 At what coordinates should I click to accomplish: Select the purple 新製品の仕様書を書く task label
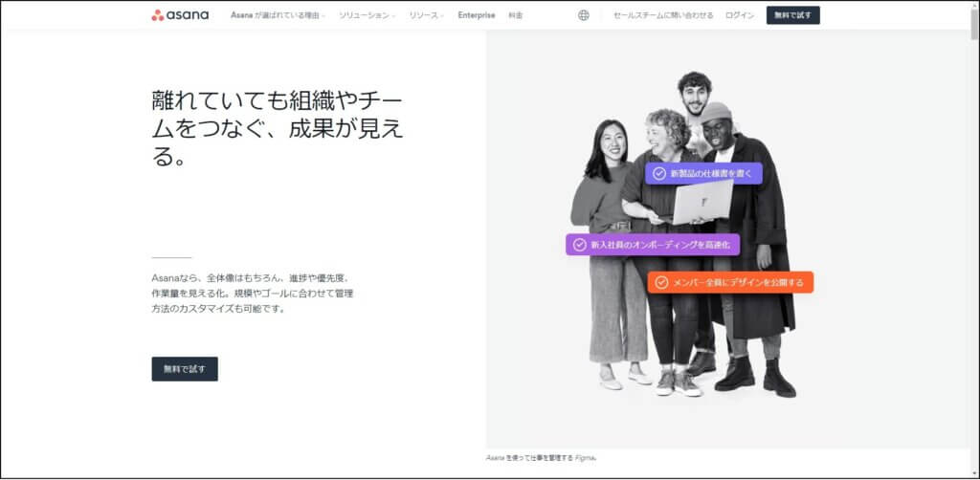[x=709, y=173]
